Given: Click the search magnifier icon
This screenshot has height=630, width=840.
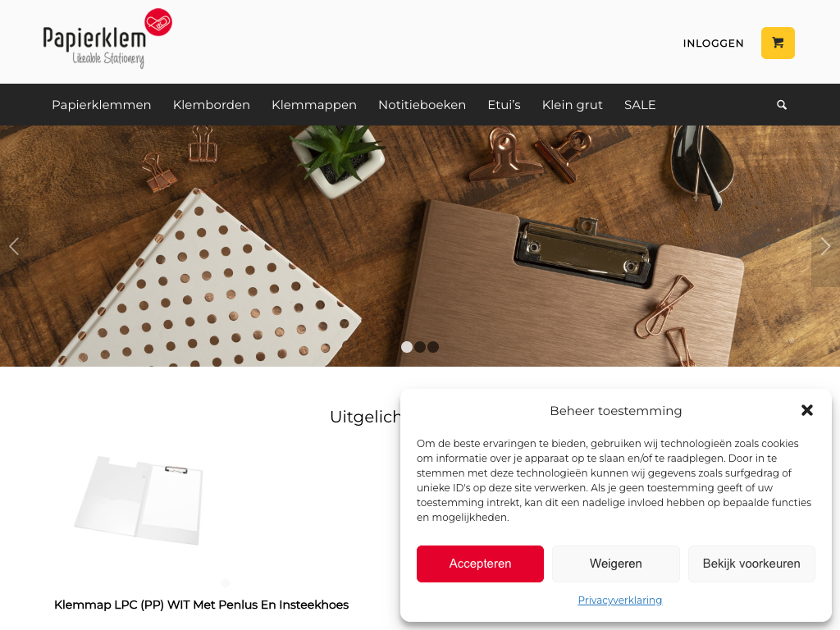Looking at the screenshot, I should (x=782, y=105).
